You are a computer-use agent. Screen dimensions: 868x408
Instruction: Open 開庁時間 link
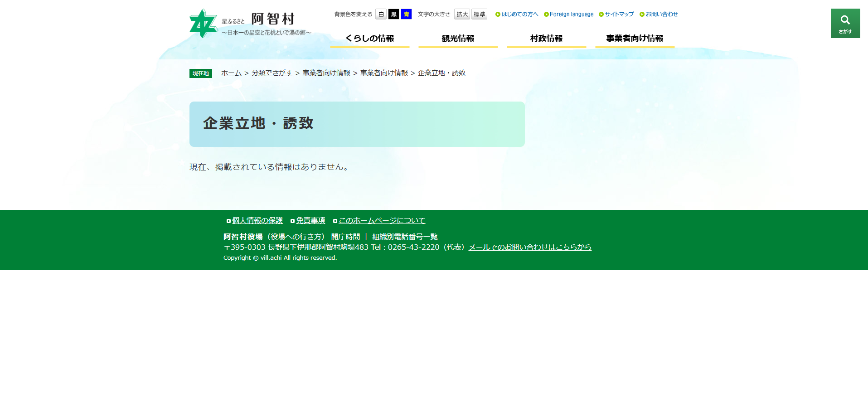coord(345,237)
